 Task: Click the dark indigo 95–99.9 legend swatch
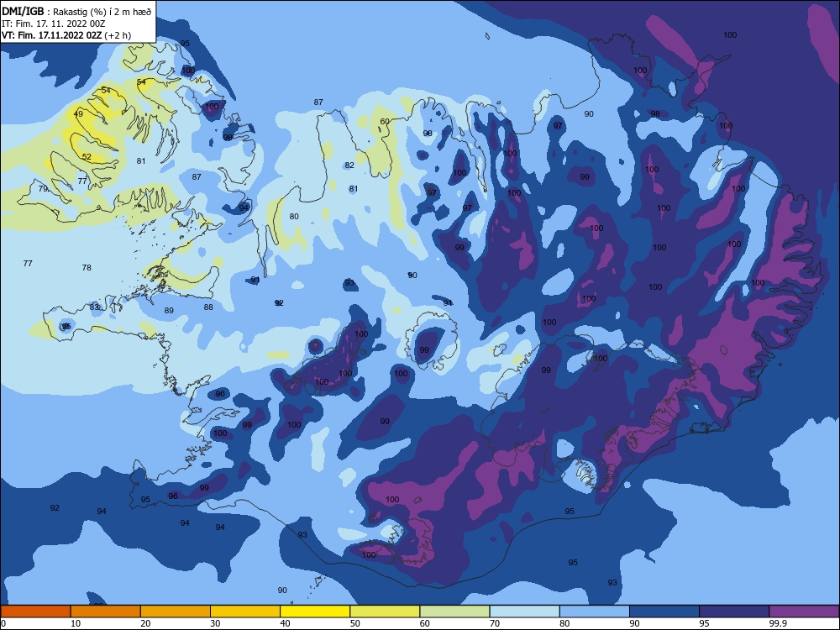(x=734, y=612)
